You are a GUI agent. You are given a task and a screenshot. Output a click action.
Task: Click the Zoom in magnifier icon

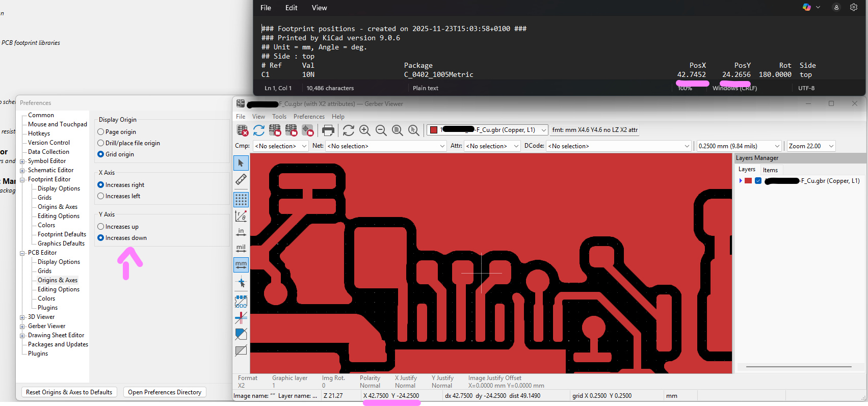365,130
